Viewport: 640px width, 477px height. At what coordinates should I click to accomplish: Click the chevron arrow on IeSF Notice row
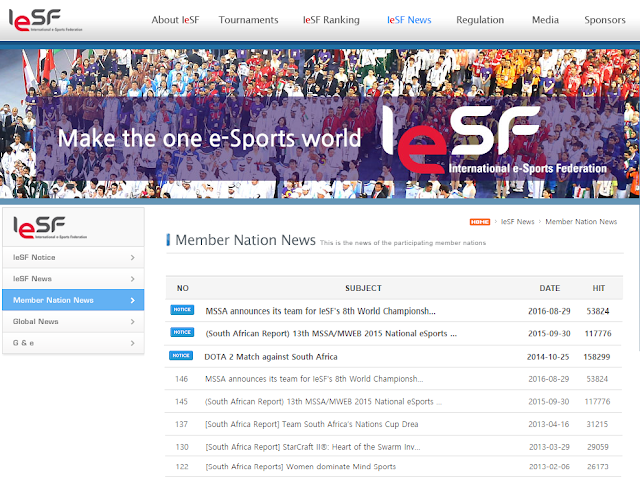point(133,257)
